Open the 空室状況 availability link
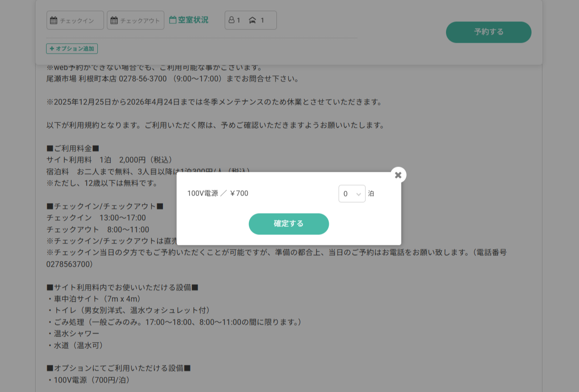 point(193,20)
